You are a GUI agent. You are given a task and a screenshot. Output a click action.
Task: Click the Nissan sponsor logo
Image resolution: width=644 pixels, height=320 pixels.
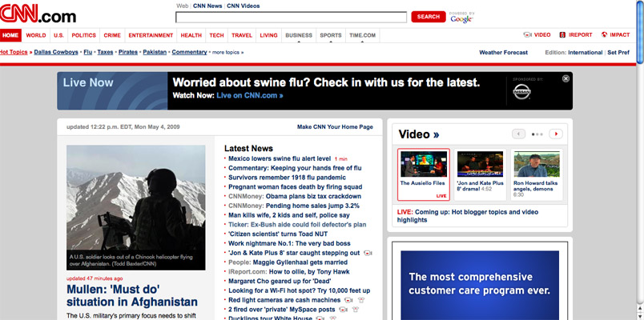[521, 93]
